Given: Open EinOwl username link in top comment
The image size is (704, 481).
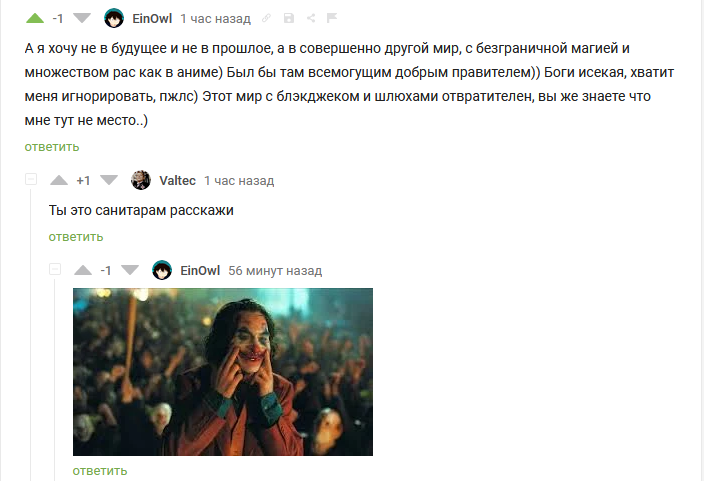Looking at the screenshot, I should [152, 18].
